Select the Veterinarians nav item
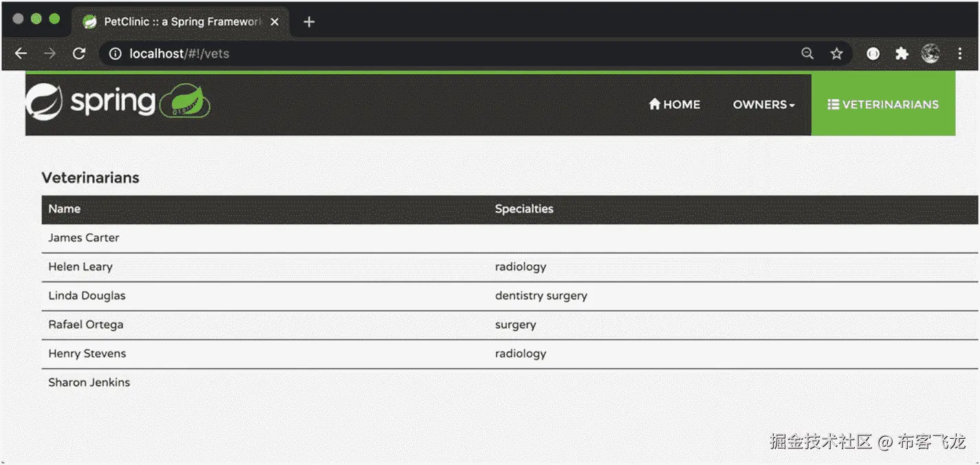Screen dimensions: 980x465 (x=883, y=105)
